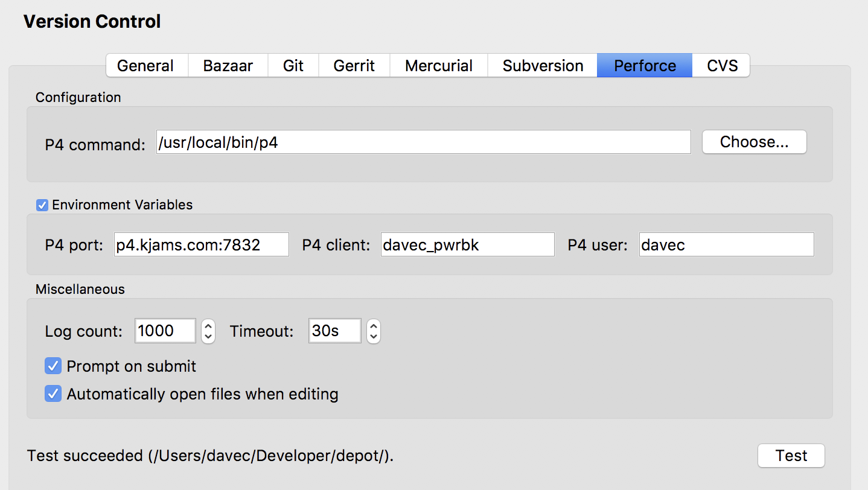This screenshot has height=490, width=868.
Task: Uncheck Prompt on submit
Action: point(53,366)
